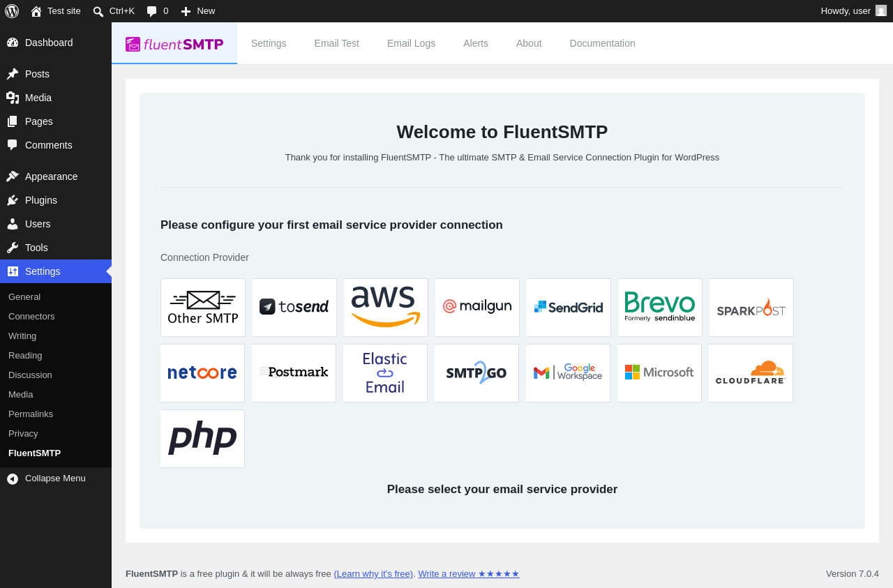The image size is (893, 588).
Task: Visit Test site from admin bar
Action: 56,11
